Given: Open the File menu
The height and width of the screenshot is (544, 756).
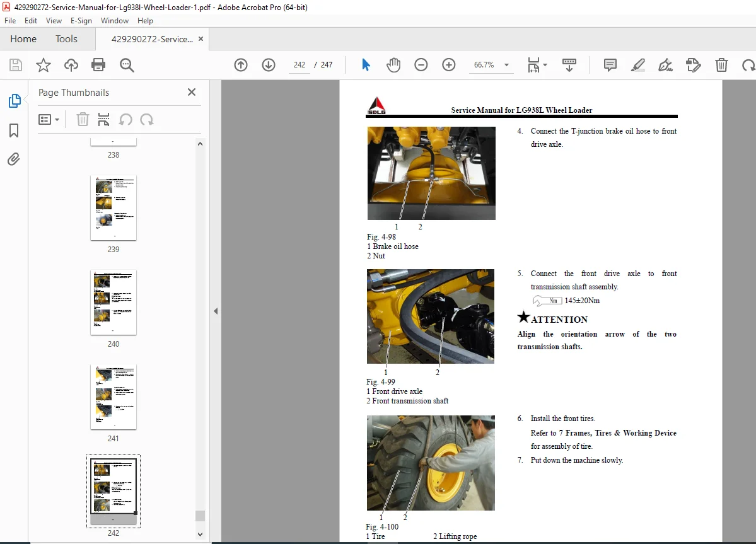Looking at the screenshot, I should point(10,21).
